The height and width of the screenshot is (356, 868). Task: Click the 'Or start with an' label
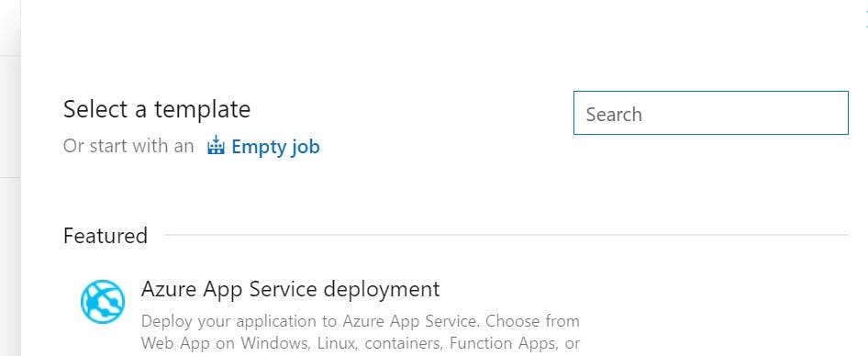(x=128, y=146)
